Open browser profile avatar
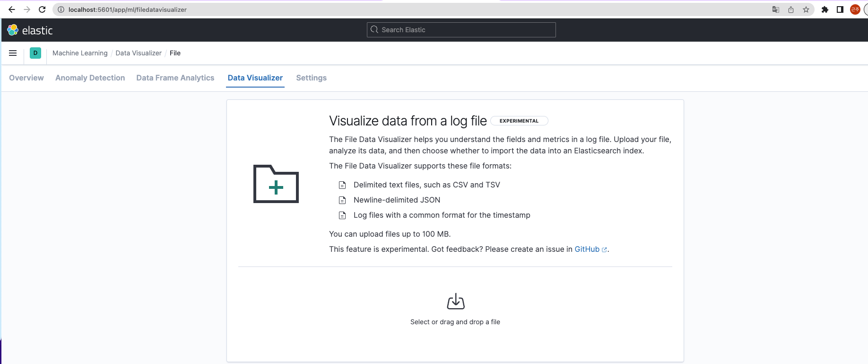 [x=855, y=9]
